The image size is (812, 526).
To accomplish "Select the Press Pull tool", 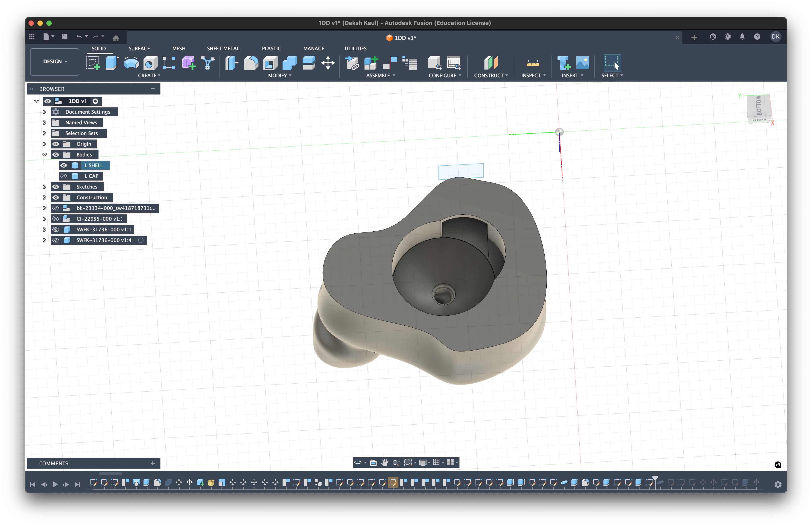I will [232, 62].
